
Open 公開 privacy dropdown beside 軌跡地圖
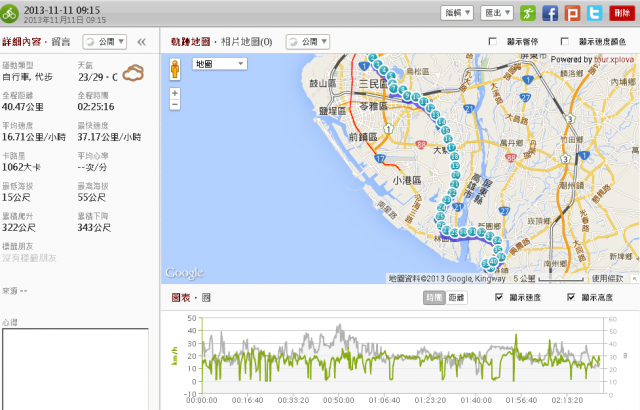tap(308, 42)
